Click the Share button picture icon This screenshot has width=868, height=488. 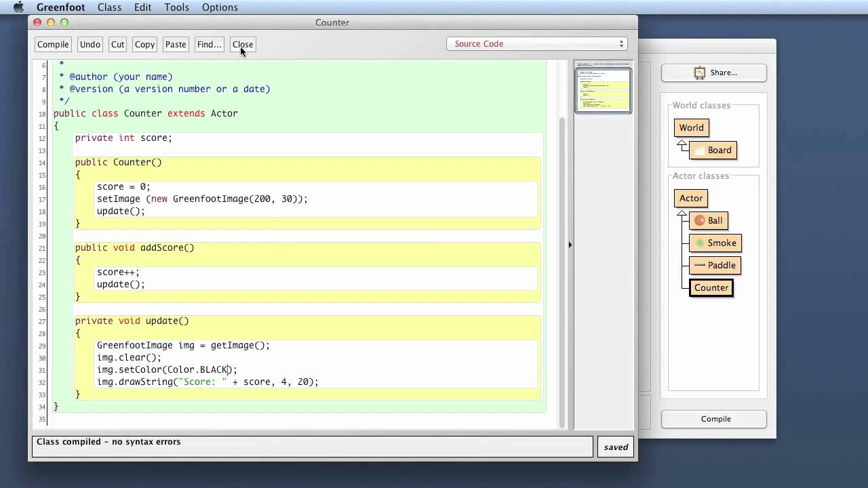point(700,73)
